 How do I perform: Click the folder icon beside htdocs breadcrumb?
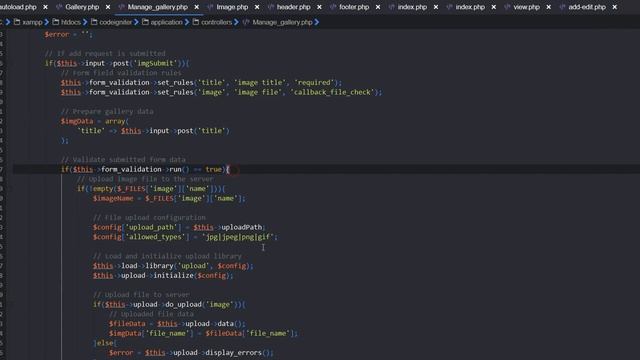(x=56, y=22)
